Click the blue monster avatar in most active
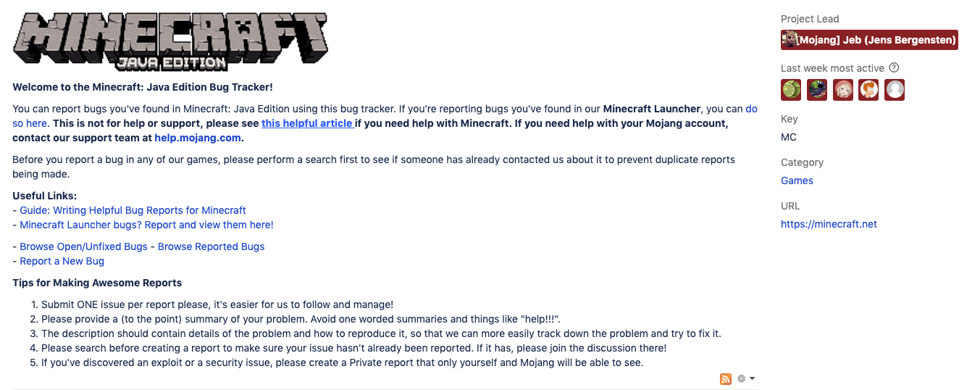 pyautogui.click(x=817, y=90)
